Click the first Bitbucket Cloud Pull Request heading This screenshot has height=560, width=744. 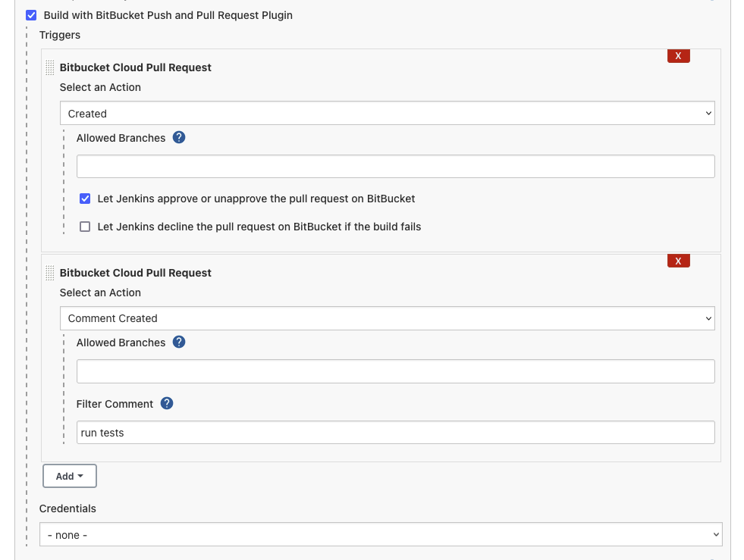136,67
